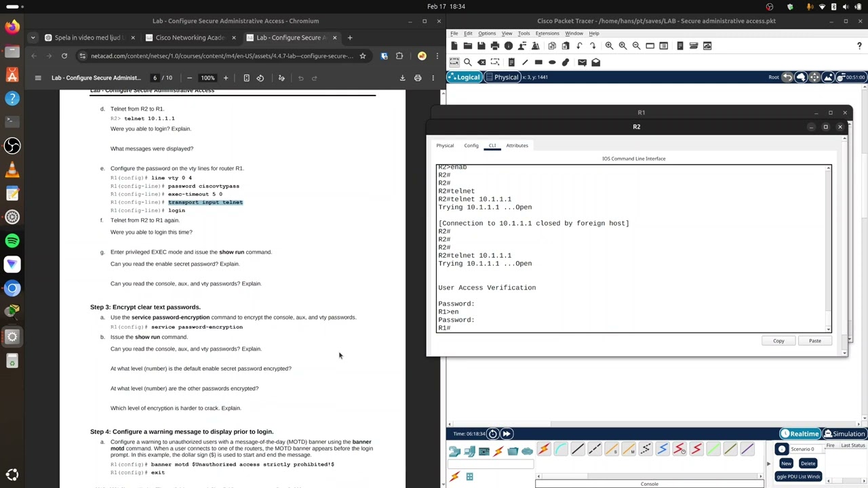Open Chromium three-dot menu

(438, 56)
